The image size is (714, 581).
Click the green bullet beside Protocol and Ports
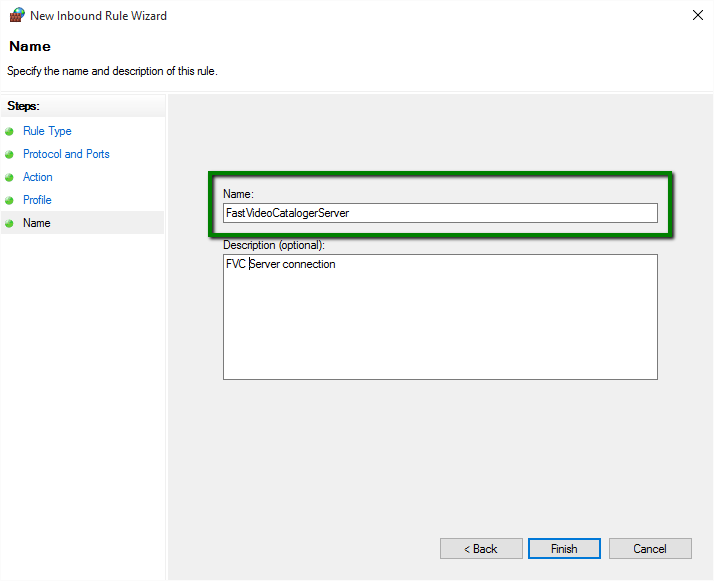(10, 154)
